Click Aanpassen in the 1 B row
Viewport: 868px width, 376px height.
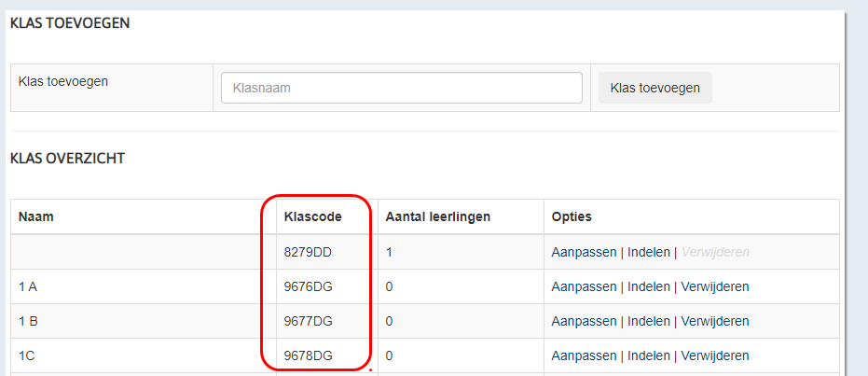[584, 321]
